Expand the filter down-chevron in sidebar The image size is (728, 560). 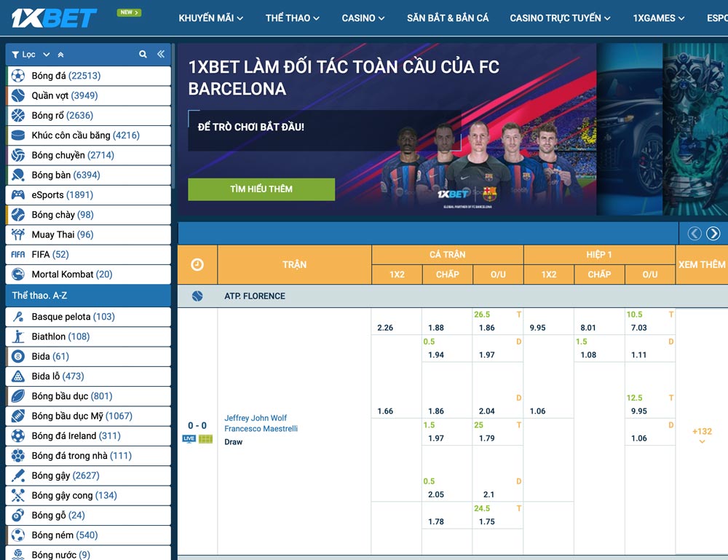tap(47, 55)
